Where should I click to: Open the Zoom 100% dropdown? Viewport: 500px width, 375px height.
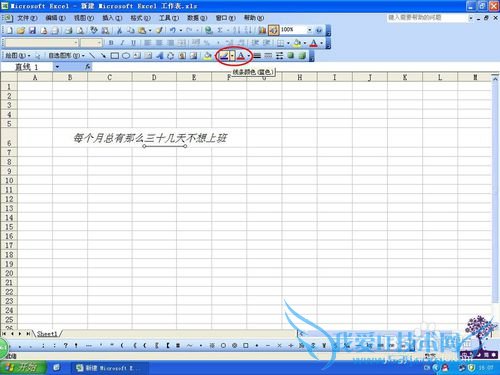pos(309,30)
